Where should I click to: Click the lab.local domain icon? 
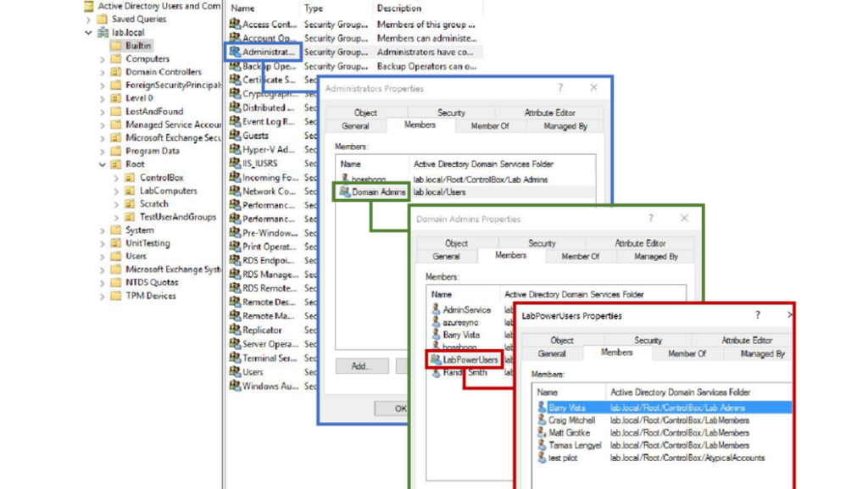coord(103,32)
